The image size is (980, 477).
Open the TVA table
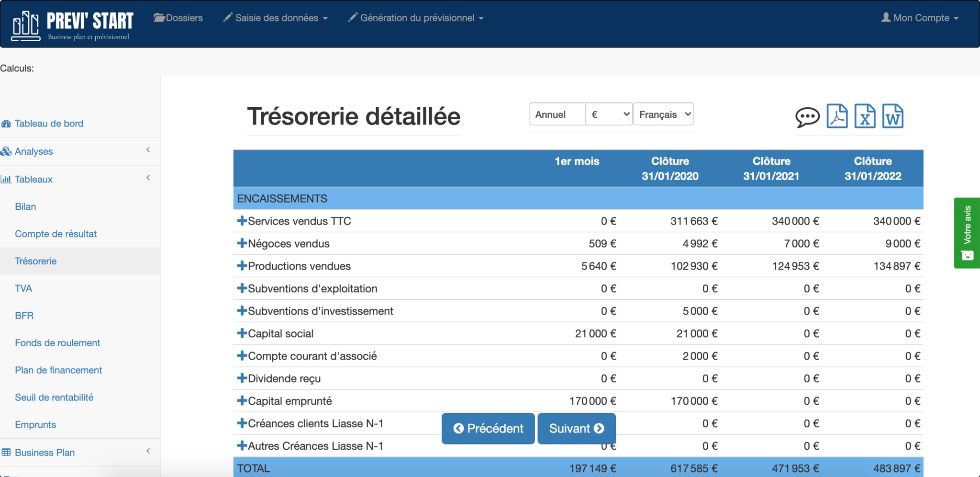click(24, 288)
